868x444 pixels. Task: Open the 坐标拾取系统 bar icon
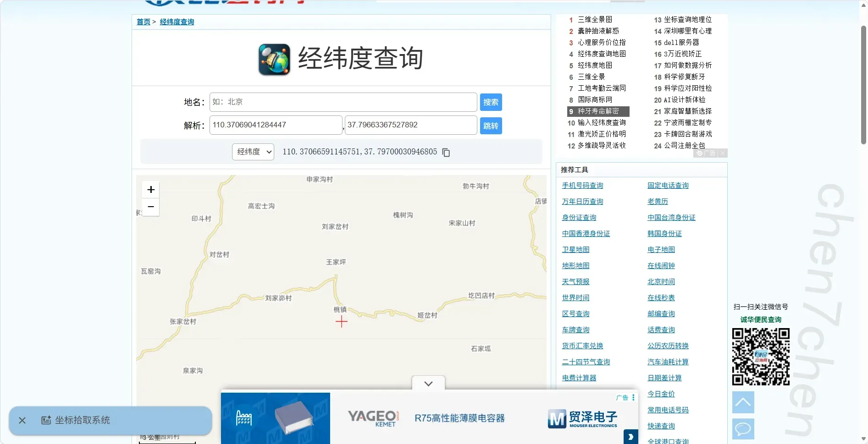click(x=46, y=420)
